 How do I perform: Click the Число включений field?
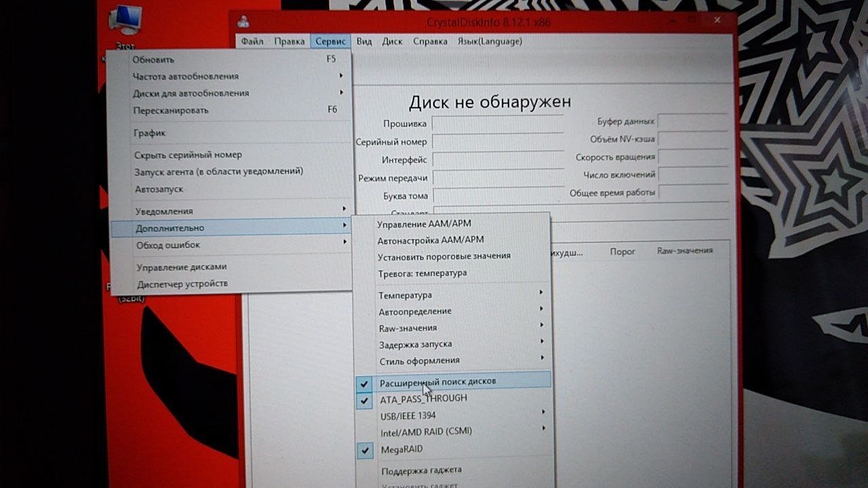tap(692, 175)
